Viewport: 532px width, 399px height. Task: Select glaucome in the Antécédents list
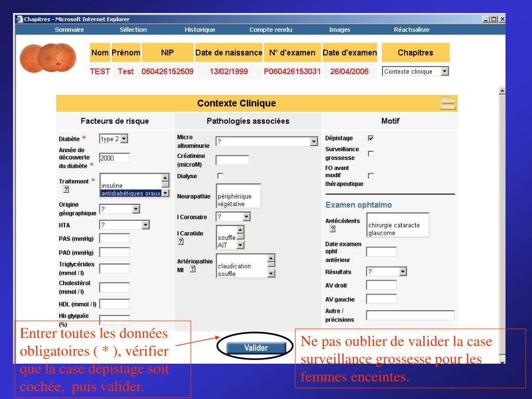tap(397, 233)
